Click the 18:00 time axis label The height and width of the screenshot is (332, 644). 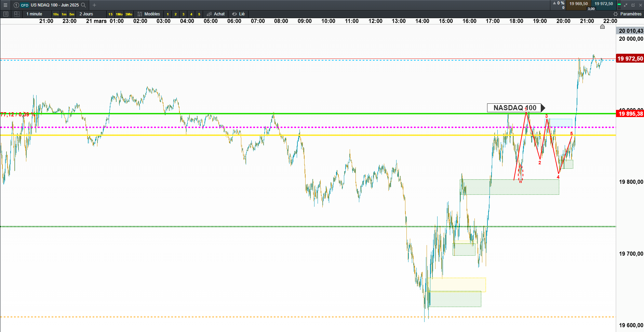516,21
